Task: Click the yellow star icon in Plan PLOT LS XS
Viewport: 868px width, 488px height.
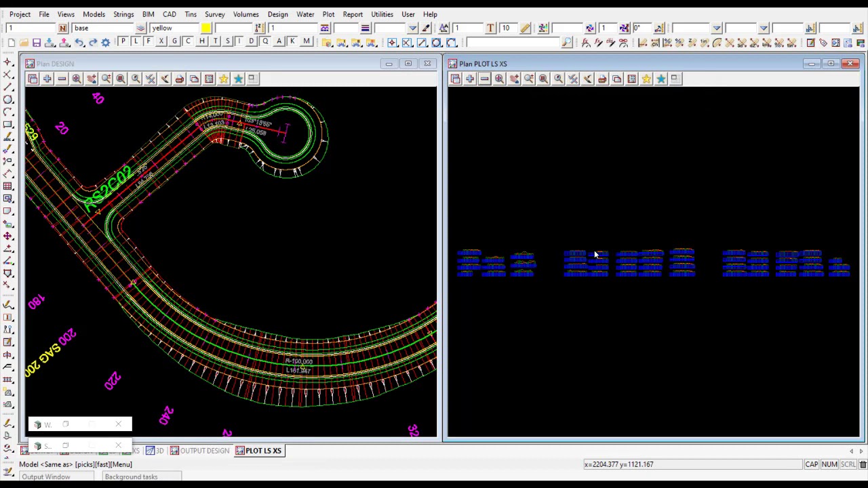Action: (x=646, y=79)
